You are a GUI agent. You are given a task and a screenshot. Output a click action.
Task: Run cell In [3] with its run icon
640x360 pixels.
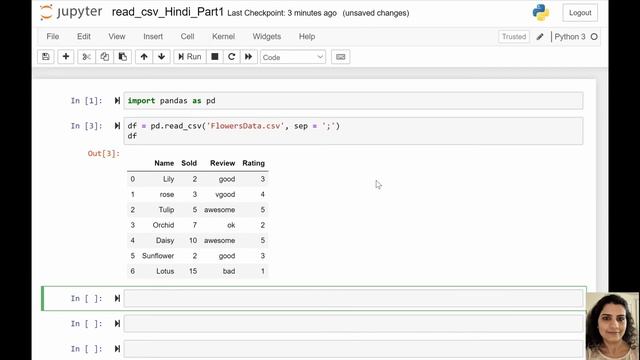point(117,126)
